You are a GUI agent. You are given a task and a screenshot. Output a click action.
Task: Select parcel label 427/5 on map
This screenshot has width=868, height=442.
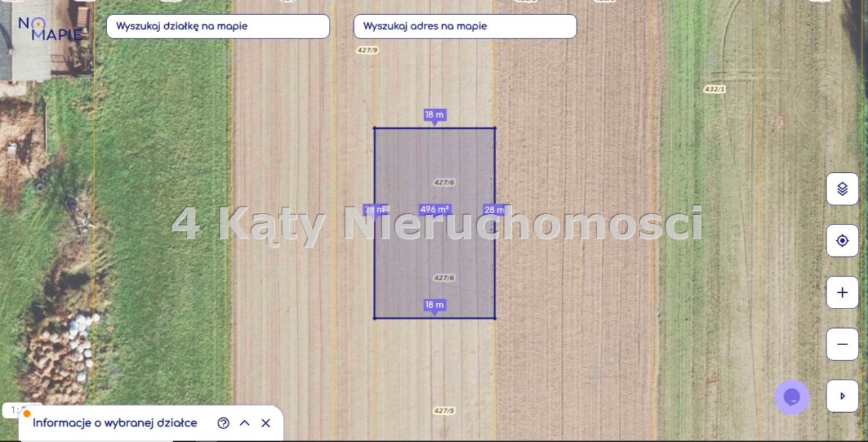click(443, 411)
